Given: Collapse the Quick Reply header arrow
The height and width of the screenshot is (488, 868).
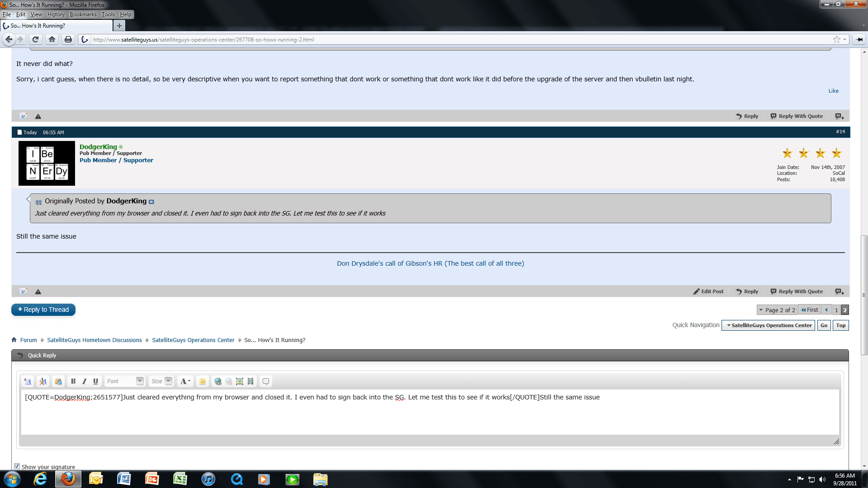Looking at the screenshot, I should click(x=20, y=355).
